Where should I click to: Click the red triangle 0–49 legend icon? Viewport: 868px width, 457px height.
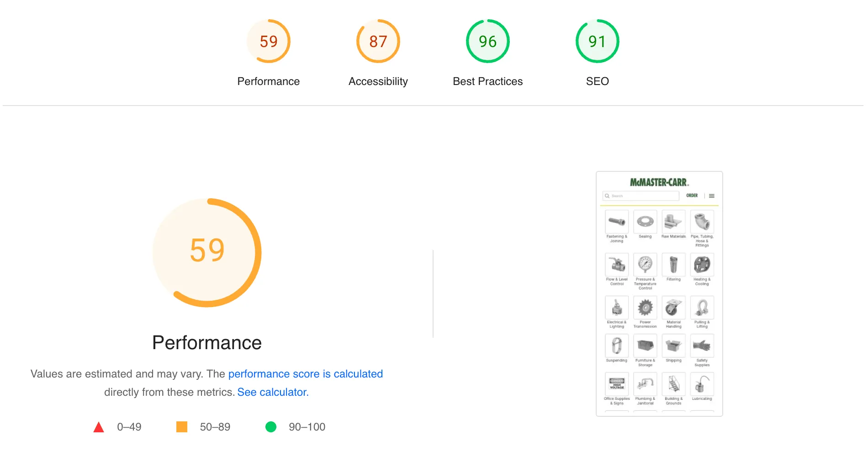99,427
